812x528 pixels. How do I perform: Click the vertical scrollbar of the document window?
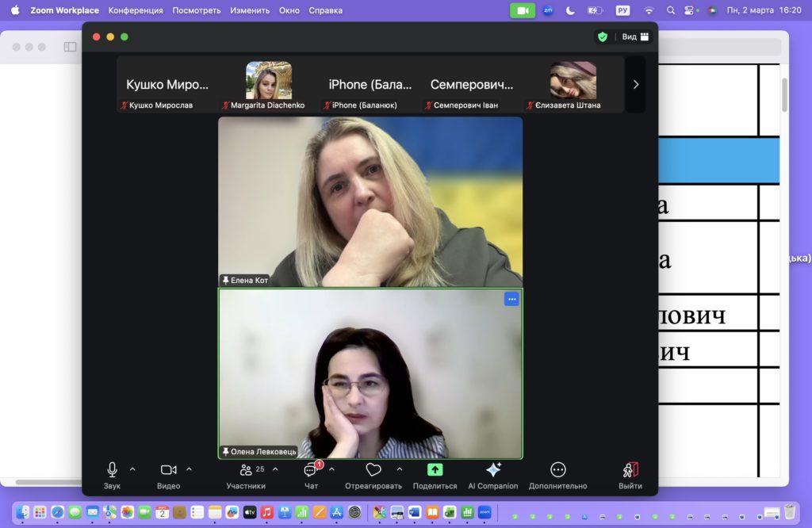coord(784,95)
